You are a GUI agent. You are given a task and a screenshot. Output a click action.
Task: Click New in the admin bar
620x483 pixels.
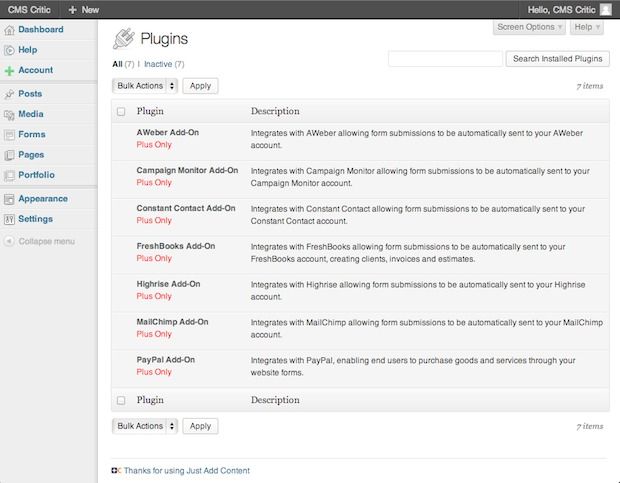[90, 10]
